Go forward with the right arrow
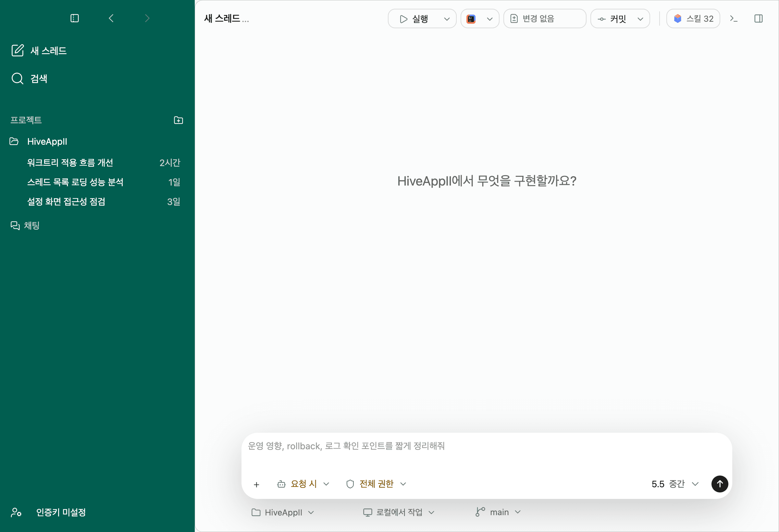Viewport: 779px width, 532px height. (x=147, y=18)
